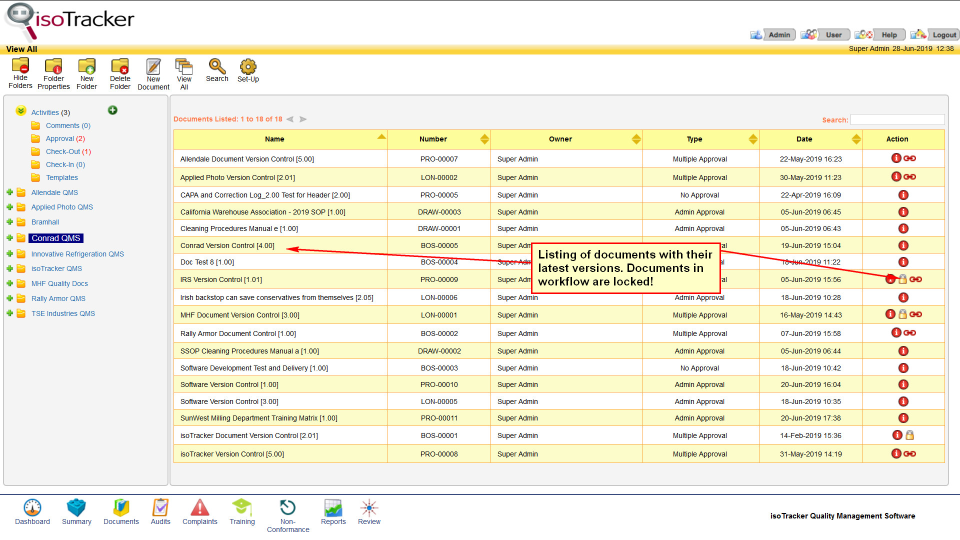Expand the Allendale QMS folder
The height and width of the screenshot is (540, 960).
(x=10, y=192)
